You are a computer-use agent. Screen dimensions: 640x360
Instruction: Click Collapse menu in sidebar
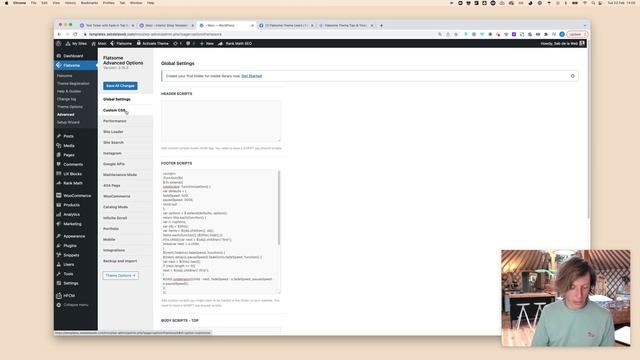tap(76, 305)
